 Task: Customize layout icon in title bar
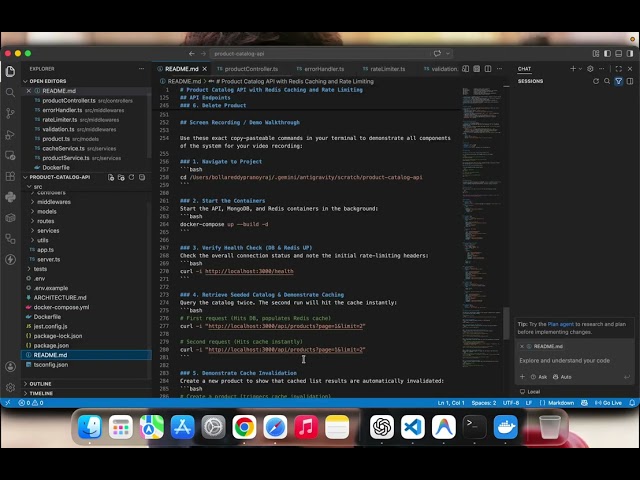click(x=596, y=53)
